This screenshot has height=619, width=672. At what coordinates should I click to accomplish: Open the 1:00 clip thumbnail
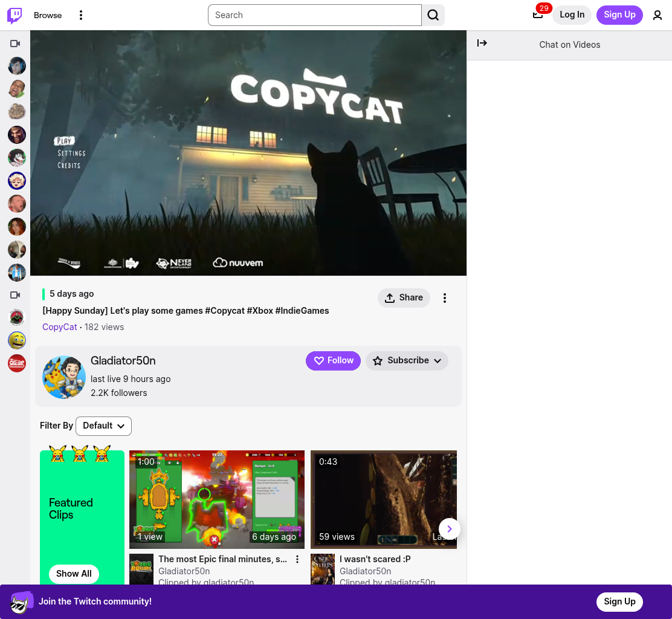tap(217, 499)
